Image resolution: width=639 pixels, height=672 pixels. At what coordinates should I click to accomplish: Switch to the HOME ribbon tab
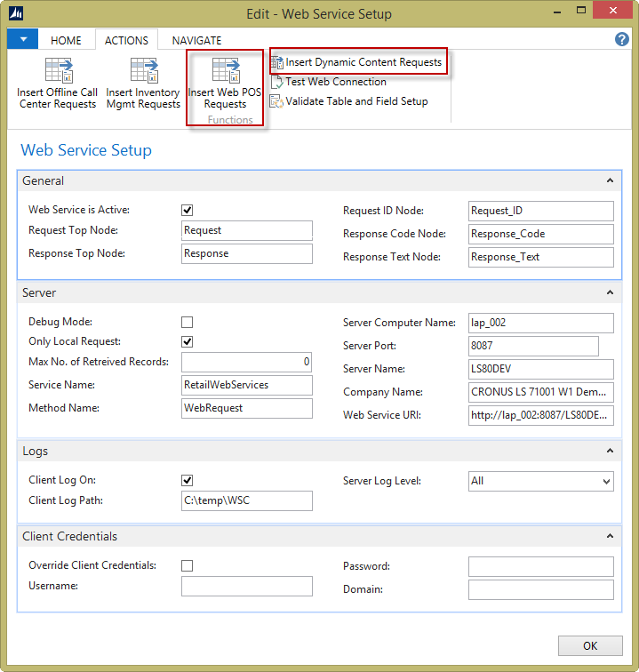click(66, 40)
